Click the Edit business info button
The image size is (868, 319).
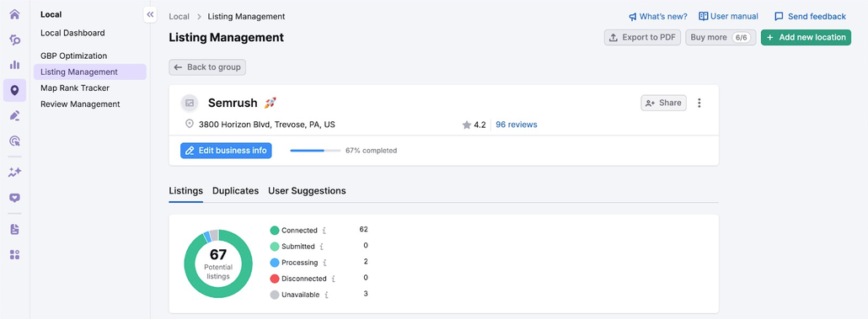coord(226,151)
